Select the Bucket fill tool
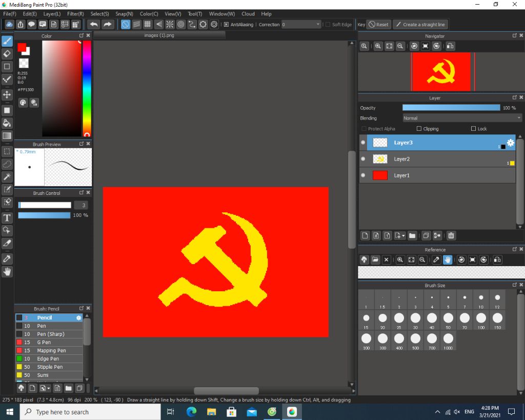The image size is (525, 420). (7, 123)
